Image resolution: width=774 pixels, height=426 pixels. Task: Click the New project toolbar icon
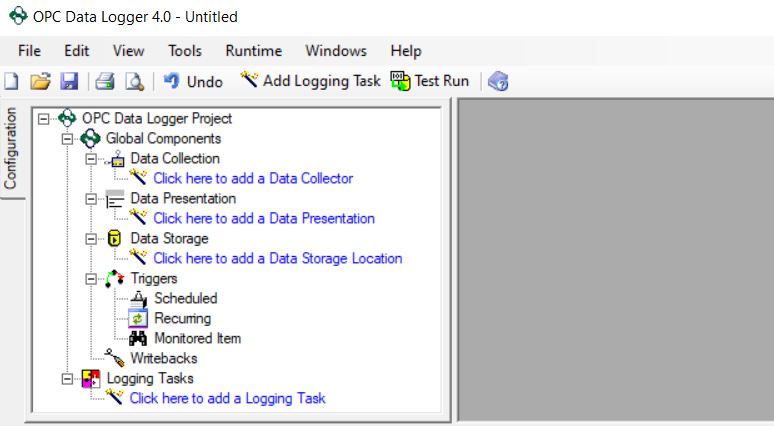(x=11, y=81)
